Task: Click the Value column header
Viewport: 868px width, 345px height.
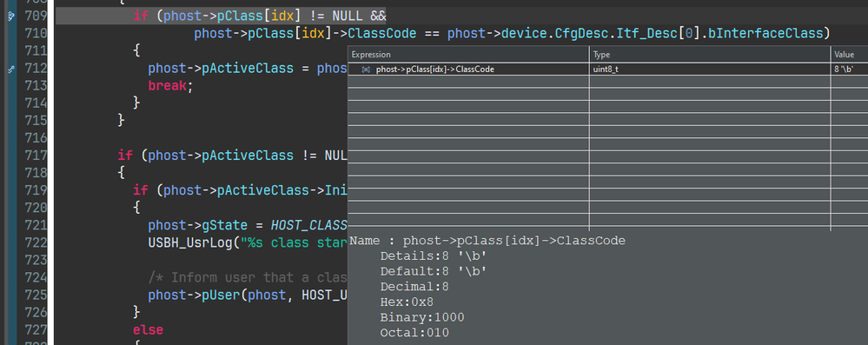Action: pos(849,54)
